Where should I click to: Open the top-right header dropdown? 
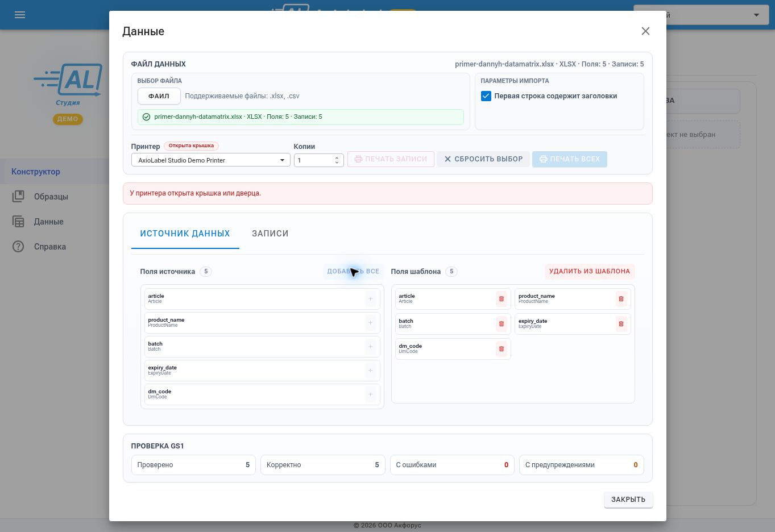(x=701, y=15)
